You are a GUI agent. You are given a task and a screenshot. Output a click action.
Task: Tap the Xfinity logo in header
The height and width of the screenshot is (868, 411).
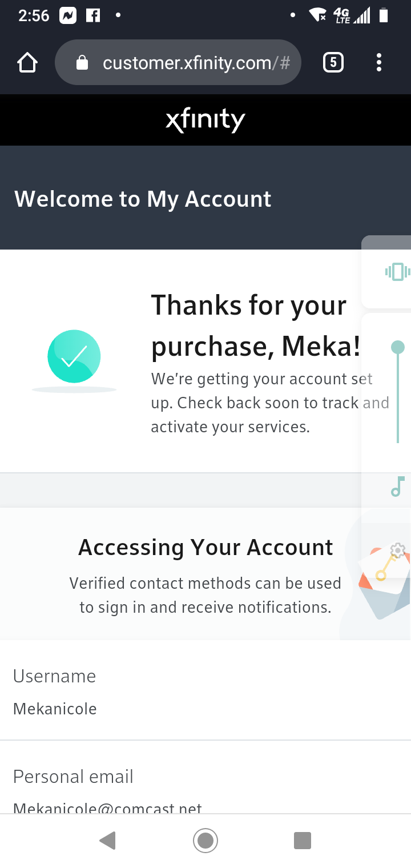tap(205, 120)
